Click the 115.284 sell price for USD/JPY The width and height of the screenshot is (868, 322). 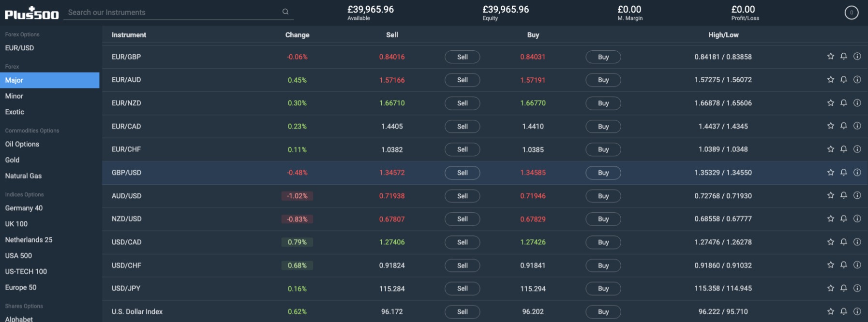[x=392, y=289]
